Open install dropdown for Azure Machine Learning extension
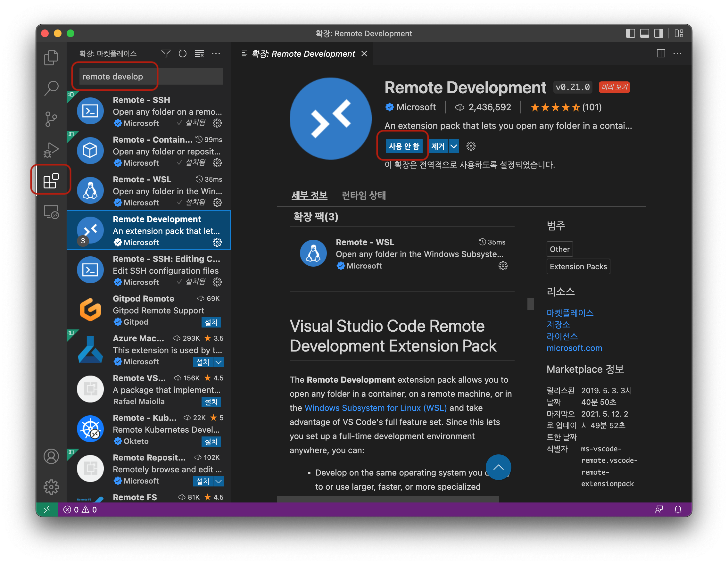 219,362
